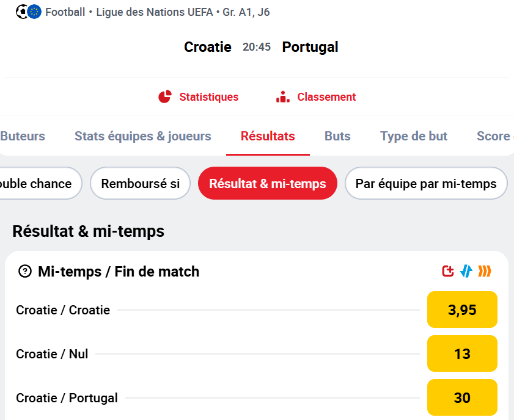Select the Remboursé si filter pill
Viewport: 514px width, 420px height.
141,183
